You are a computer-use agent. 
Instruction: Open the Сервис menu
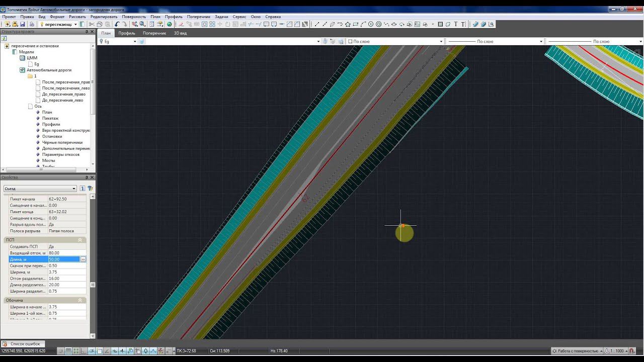(x=239, y=17)
